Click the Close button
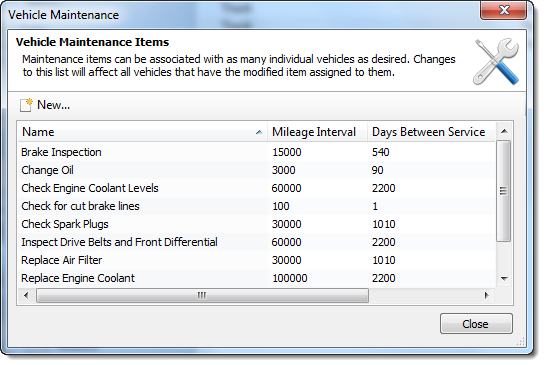 click(476, 324)
